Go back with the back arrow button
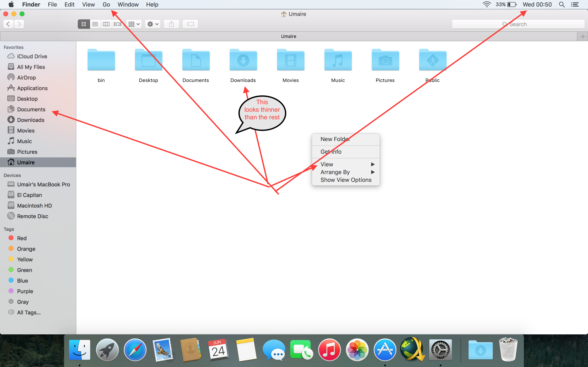Viewport: 588px width, 367px height. pyautogui.click(x=9, y=24)
